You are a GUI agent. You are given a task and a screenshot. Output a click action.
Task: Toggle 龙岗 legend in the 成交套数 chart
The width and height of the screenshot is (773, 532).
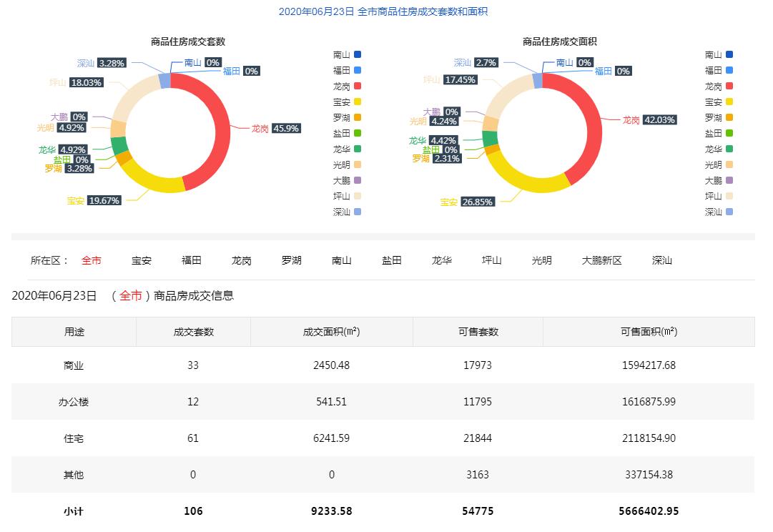[x=347, y=86]
